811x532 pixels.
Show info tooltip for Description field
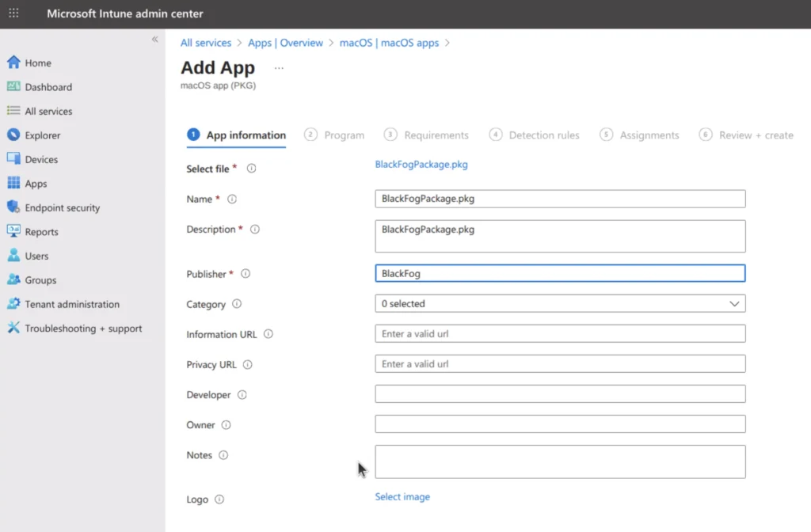255,229
